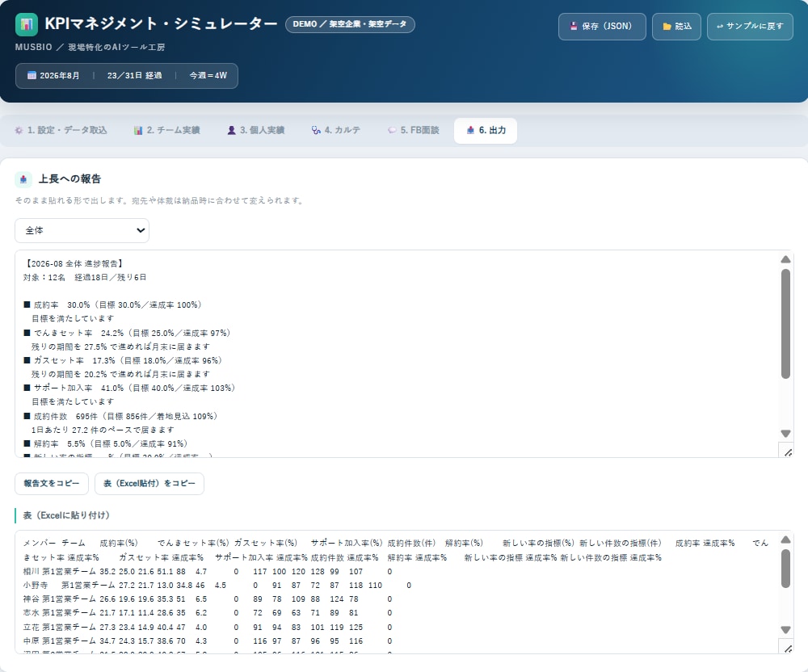The image size is (808, 672).
Task: Click the メンバー チーム header row
Action: point(396,551)
